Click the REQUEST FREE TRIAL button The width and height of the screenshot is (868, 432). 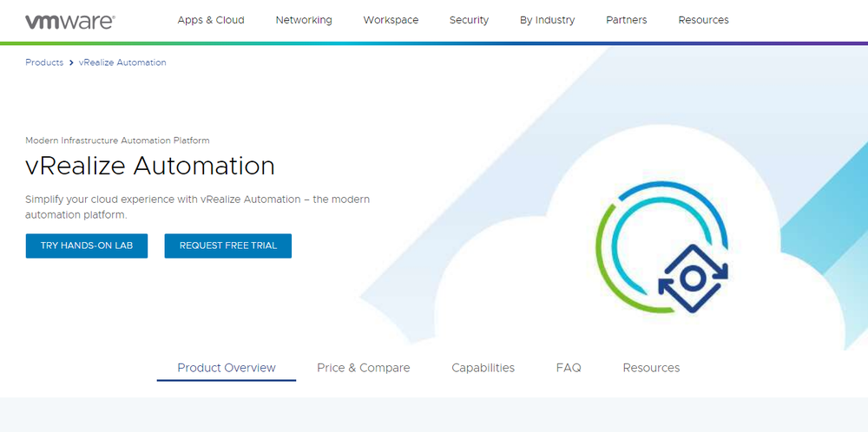coord(228,245)
